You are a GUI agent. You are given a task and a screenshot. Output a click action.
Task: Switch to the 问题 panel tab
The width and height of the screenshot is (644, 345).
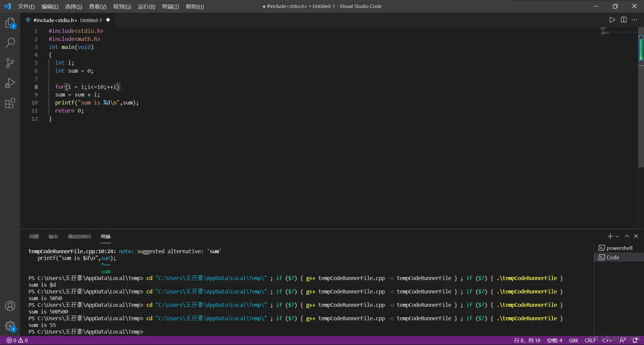[34, 236]
